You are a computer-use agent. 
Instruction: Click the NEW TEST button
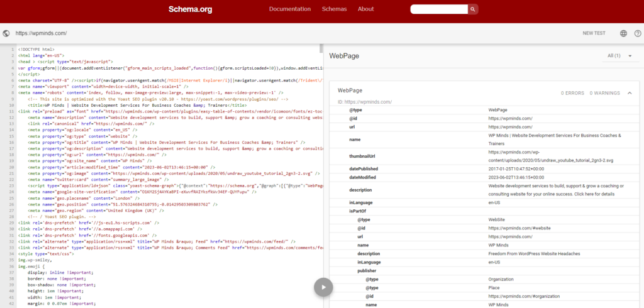(594, 33)
